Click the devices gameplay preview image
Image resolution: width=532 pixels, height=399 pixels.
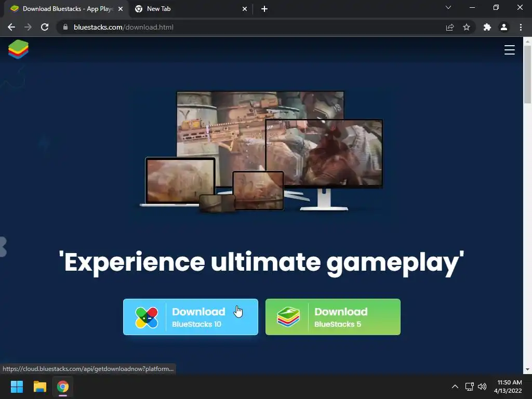coord(261,151)
